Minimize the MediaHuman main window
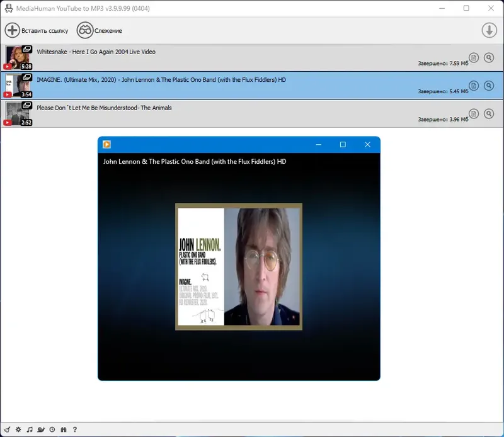This screenshot has width=504, height=437. click(442, 8)
